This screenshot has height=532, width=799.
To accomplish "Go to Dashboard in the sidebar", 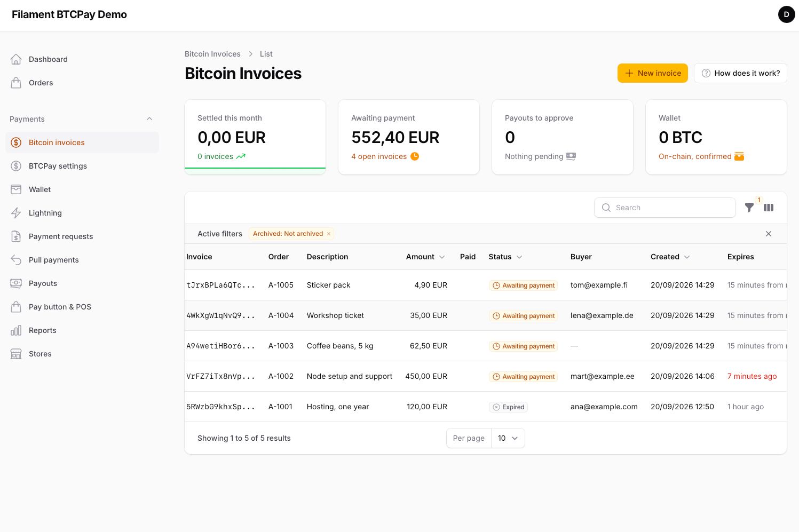I will 82,59.
